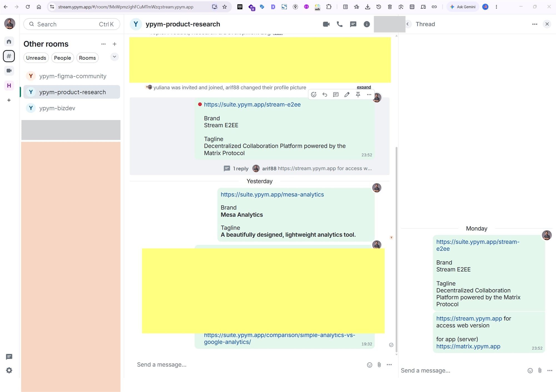Screen dimensions: 556x392
Task: Open more composer options in the main chat
Action: tap(389, 365)
